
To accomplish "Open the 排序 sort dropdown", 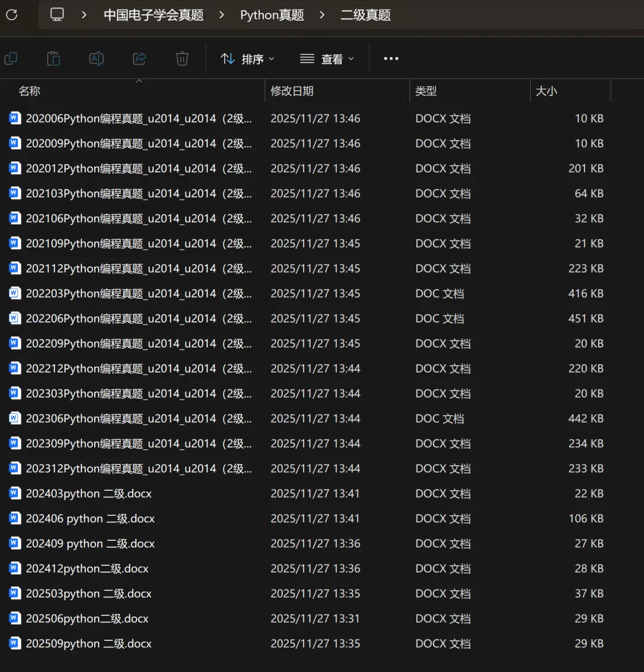I will [x=247, y=58].
